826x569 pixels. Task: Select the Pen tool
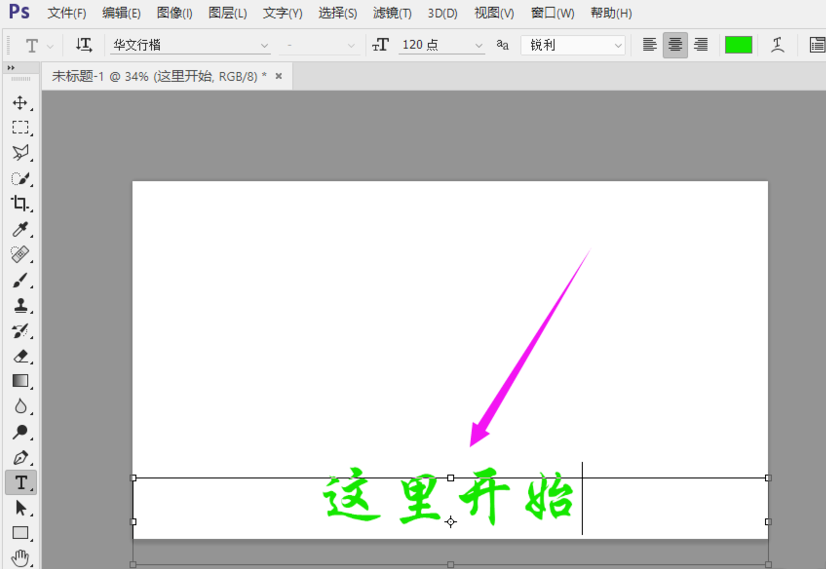[x=20, y=457]
